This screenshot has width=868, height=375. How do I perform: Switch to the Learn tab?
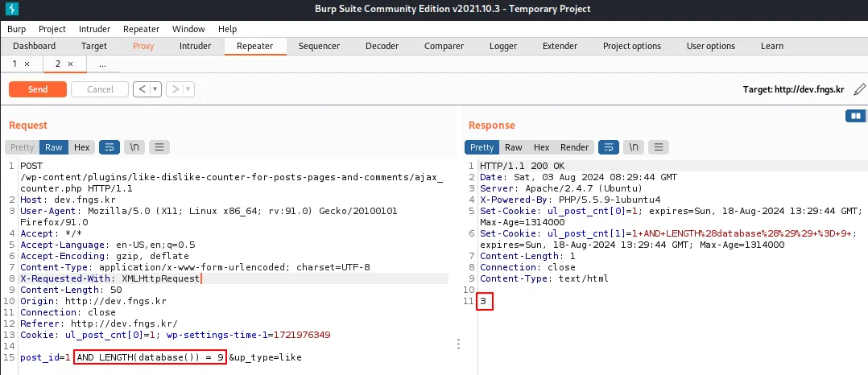[771, 46]
